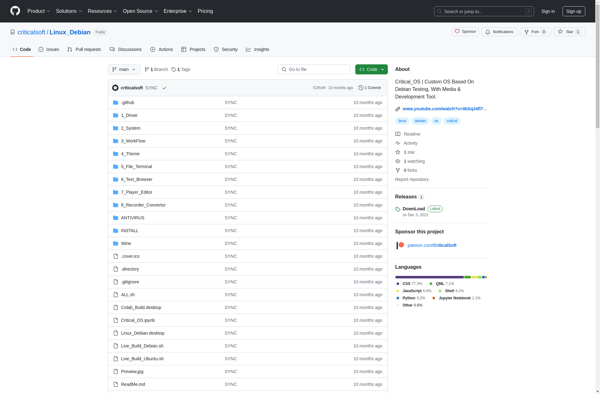Open the Preview.jpg file

pyautogui.click(x=132, y=371)
